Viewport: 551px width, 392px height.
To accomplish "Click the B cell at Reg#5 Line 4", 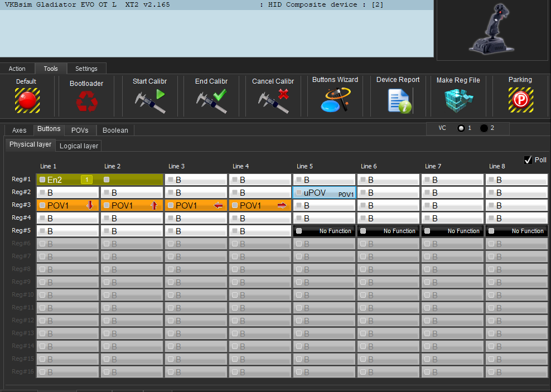I will point(260,231).
